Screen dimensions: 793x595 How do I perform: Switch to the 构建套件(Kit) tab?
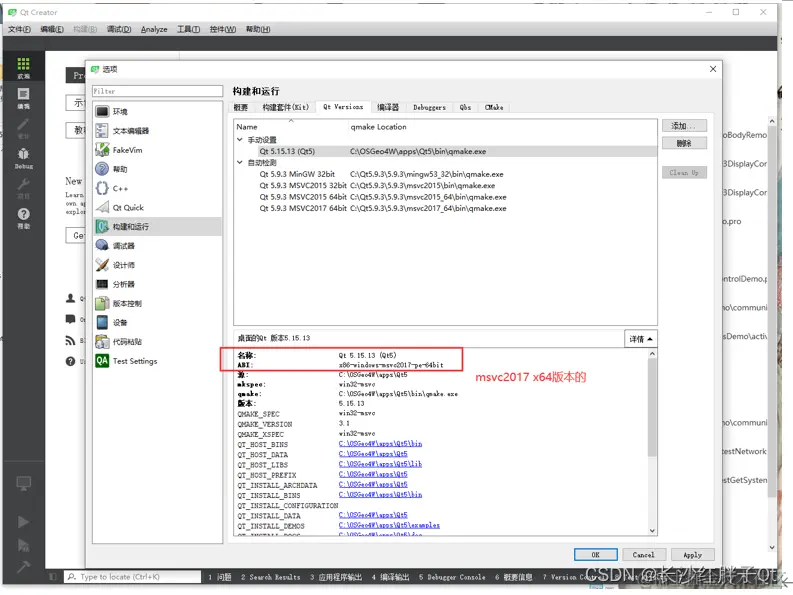(x=285, y=107)
